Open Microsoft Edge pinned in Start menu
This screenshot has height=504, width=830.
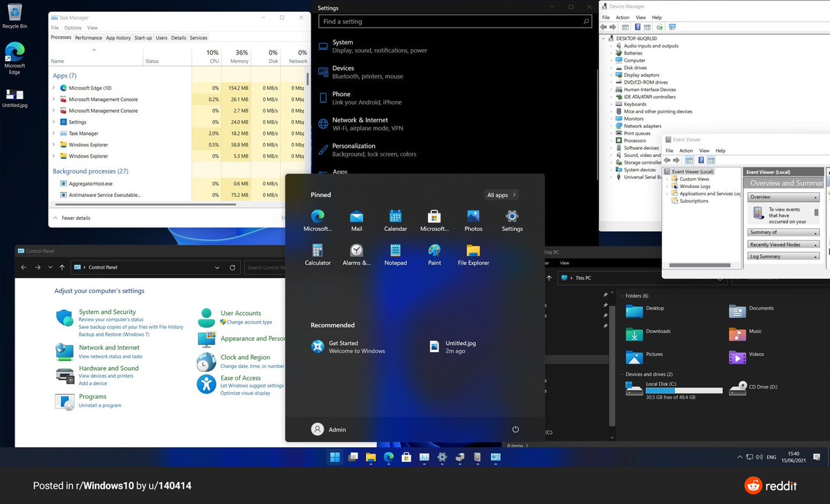point(318,221)
